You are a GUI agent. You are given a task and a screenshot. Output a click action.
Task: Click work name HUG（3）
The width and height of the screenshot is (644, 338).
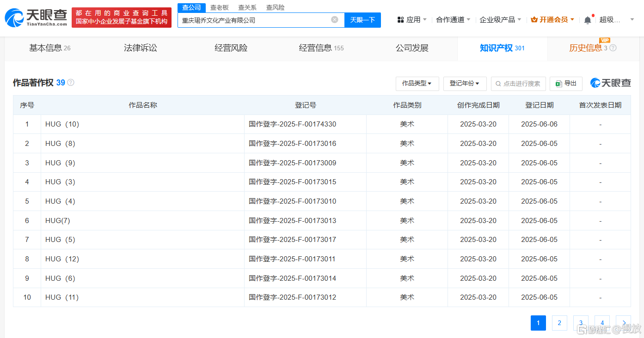tap(60, 182)
